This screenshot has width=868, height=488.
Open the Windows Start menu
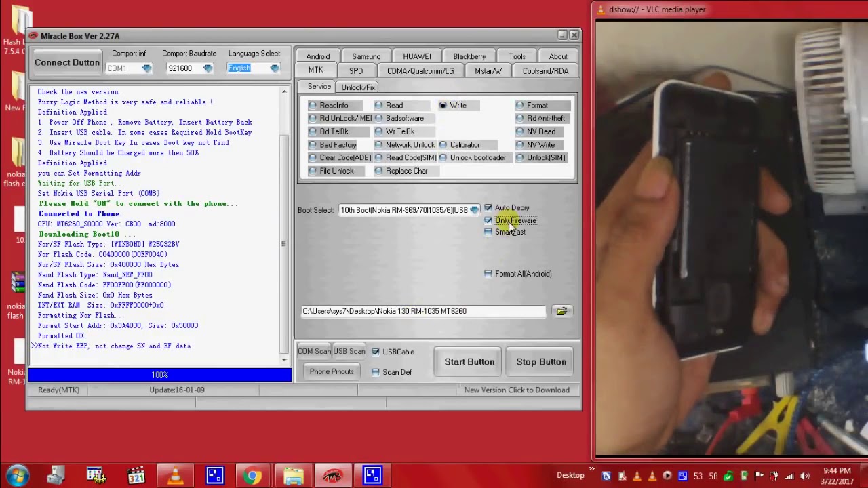(x=18, y=475)
